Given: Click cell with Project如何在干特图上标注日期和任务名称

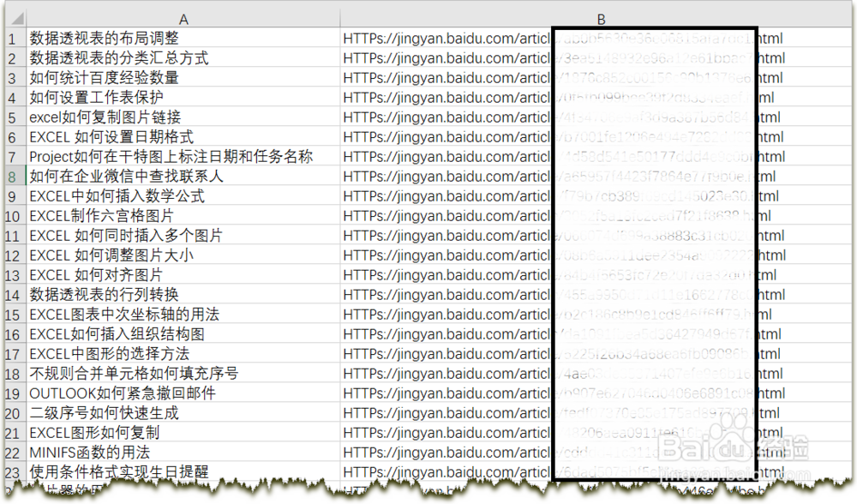Looking at the screenshot, I should point(183,156).
